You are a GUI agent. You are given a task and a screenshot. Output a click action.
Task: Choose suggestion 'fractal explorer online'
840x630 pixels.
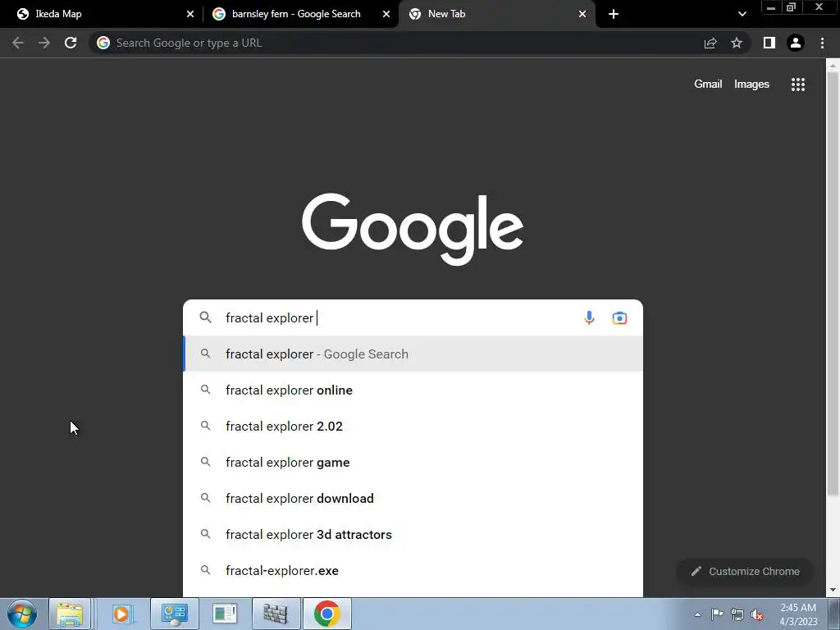coord(413,390)
